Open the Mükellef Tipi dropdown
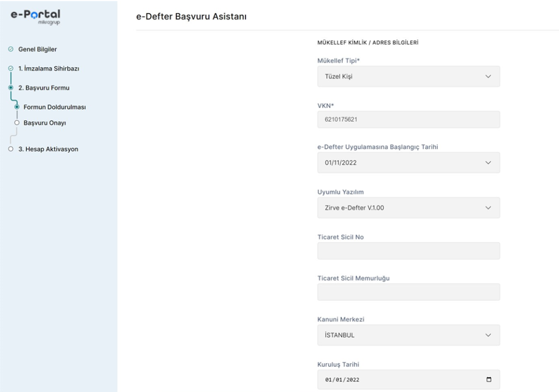The width and height of the screenshot is (559, 392). tap(408, 76)
